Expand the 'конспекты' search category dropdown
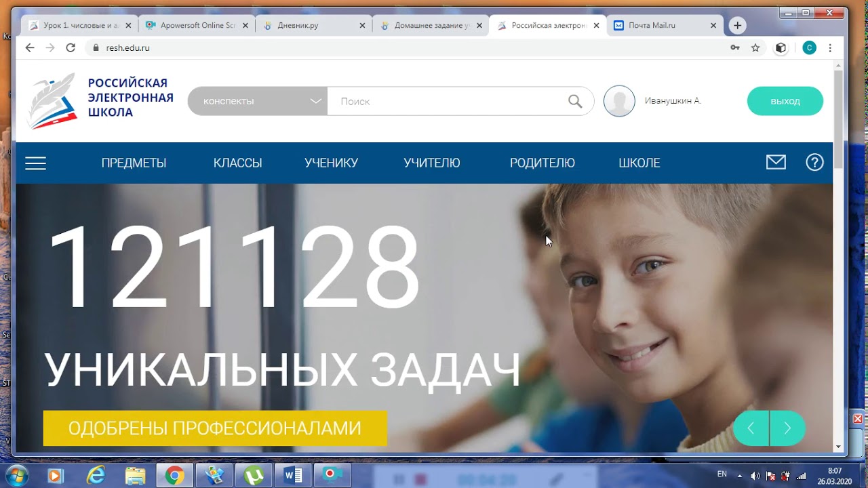Screen dimensions: 868x488 [258, 101]
